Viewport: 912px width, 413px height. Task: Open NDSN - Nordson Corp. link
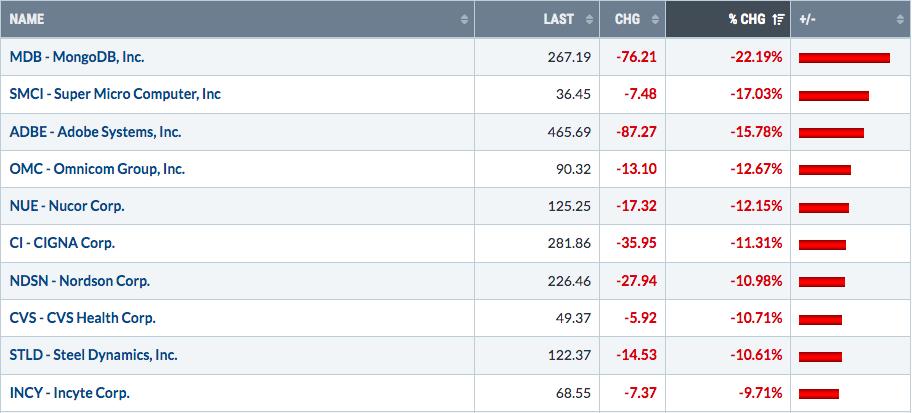pyautogui.click(x=80, y=281)
